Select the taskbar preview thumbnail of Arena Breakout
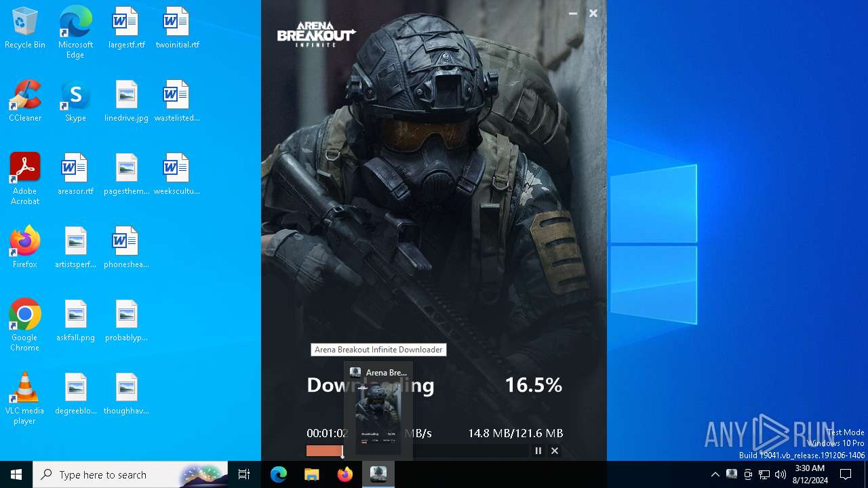 tap(378, 410)
